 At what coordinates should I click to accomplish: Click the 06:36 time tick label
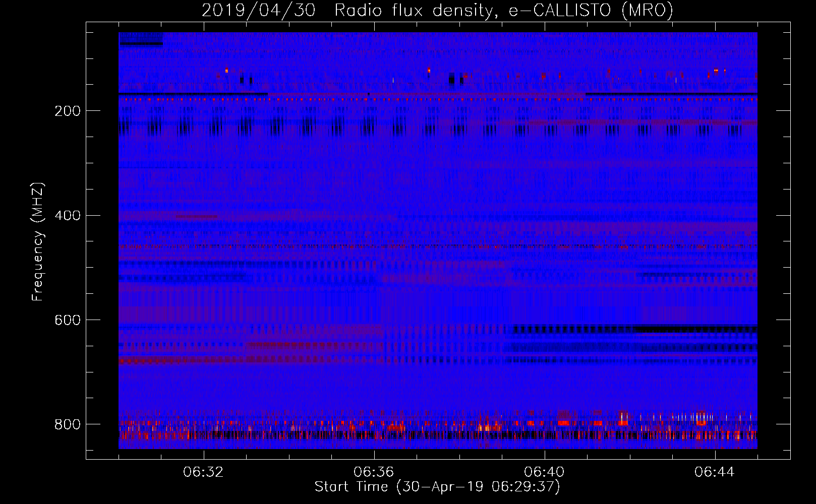[x=374, y=472]
